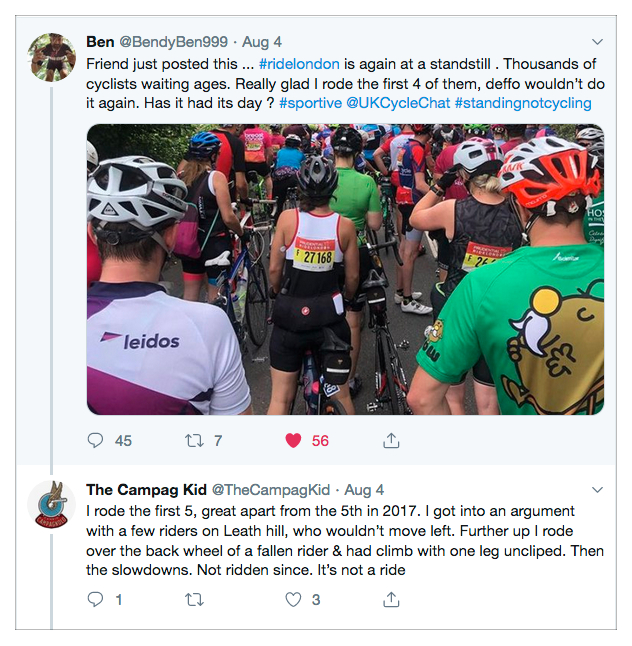Open The Campag Kid's avatar
Viewport: 632px width, 646px height.
[51, 505]
